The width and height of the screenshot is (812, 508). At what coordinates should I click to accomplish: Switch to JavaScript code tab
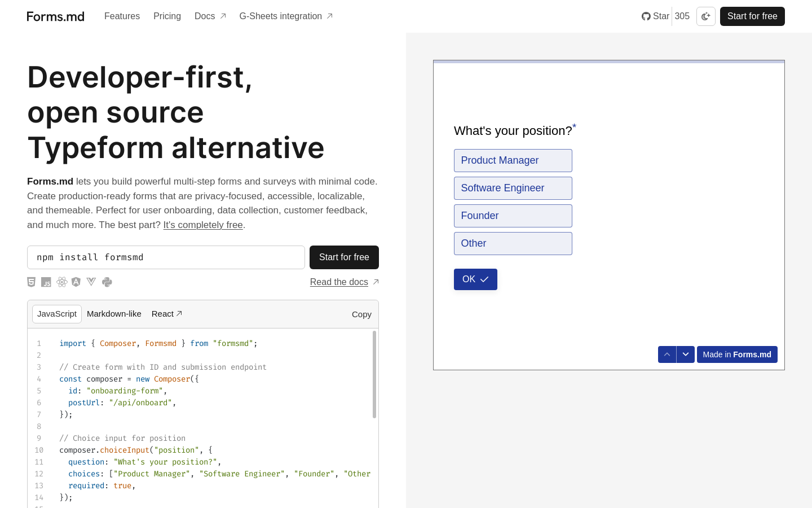click(x=57, y=314)
